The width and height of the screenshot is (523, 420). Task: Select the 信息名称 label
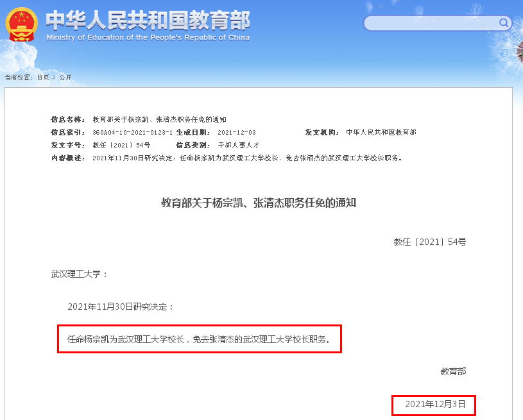point(68,119)
